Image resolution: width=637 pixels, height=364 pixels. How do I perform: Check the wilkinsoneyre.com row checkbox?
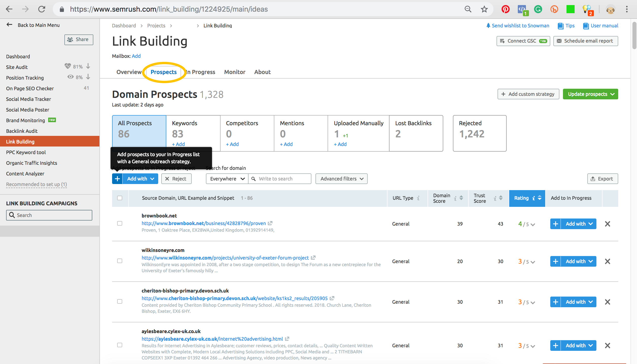[120, 261]
